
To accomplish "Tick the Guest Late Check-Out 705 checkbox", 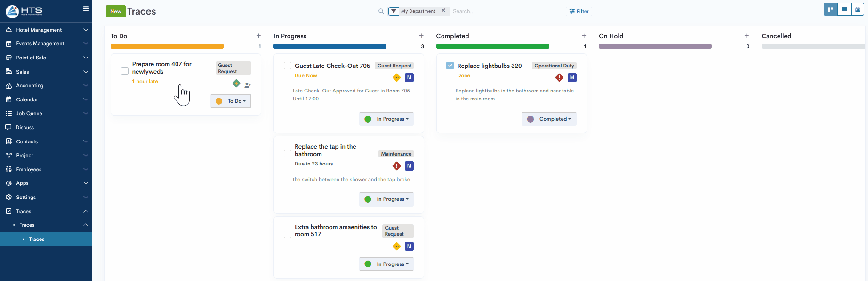I will pos(288,66).
